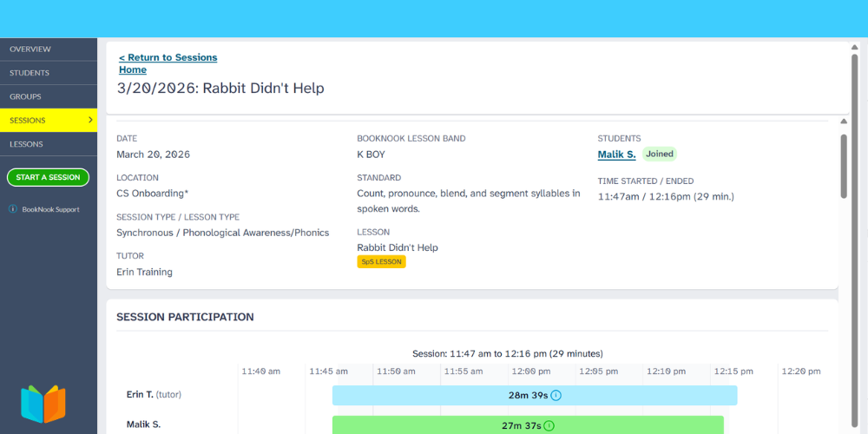Click the location value 'CS Onboarding*'
This screenshot has height=434, width=868.
[153, 194]
